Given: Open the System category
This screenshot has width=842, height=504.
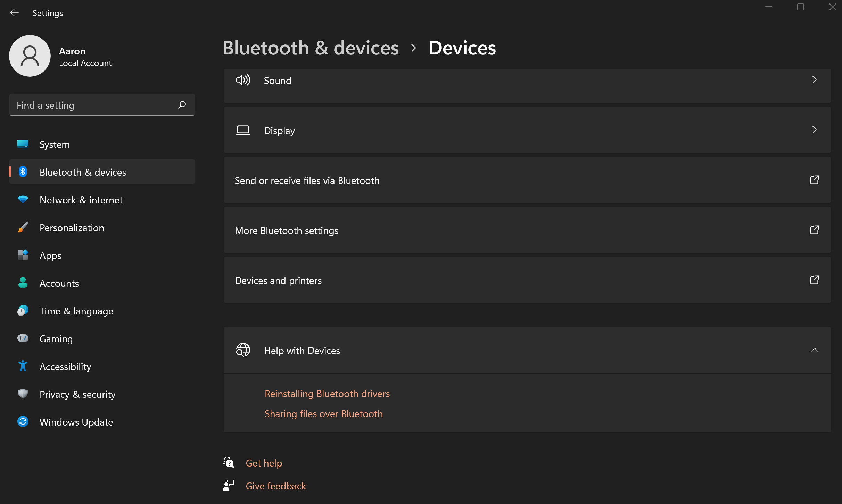Looking at the screenshot, I should tap(102, 144).
